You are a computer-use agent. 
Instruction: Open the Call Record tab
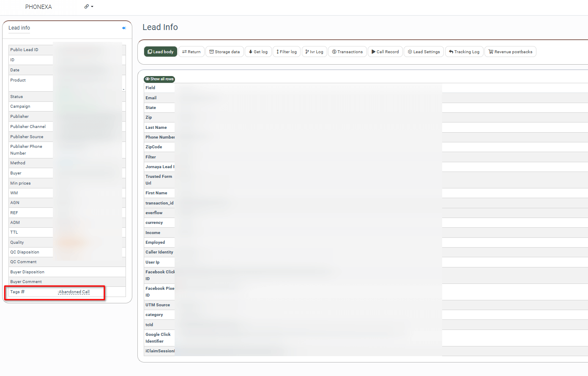[385, 52]
